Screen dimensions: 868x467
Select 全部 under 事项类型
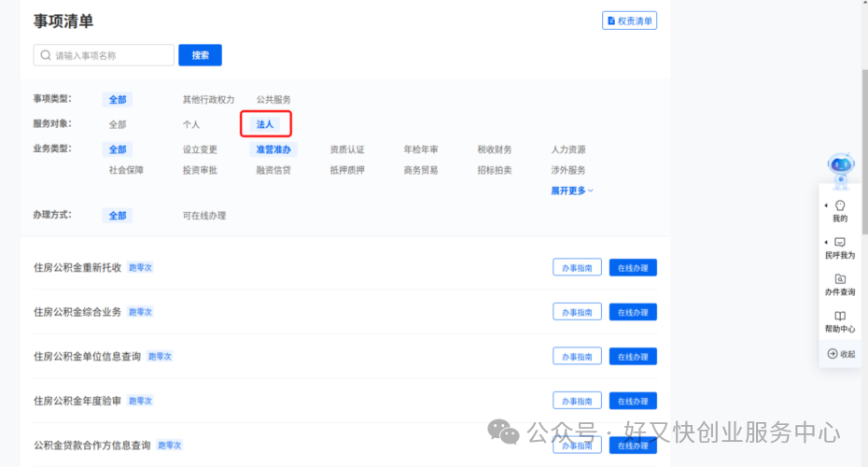pos(118,100)
